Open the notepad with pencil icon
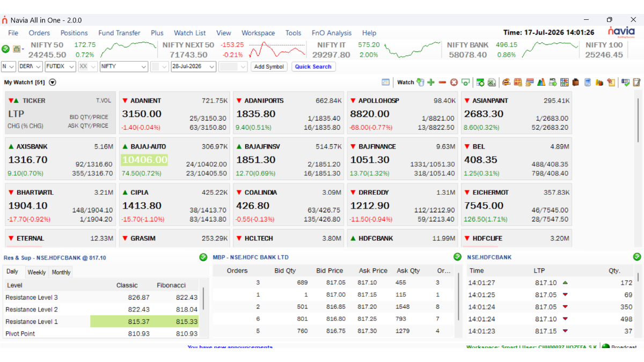The image size is (644, 362). point(637,82)
